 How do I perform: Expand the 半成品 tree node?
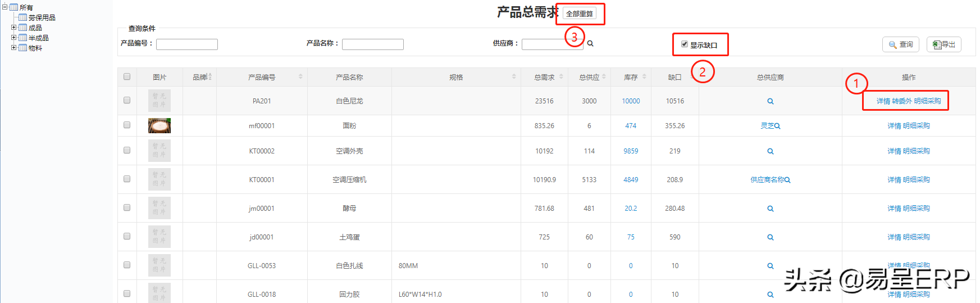(14, 37)
